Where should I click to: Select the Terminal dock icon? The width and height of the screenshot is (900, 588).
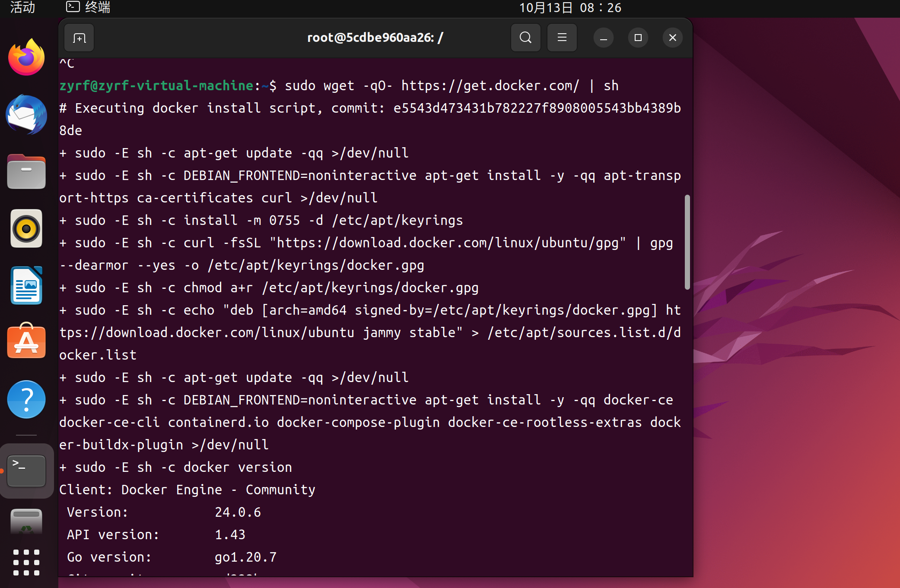(26, 471)
